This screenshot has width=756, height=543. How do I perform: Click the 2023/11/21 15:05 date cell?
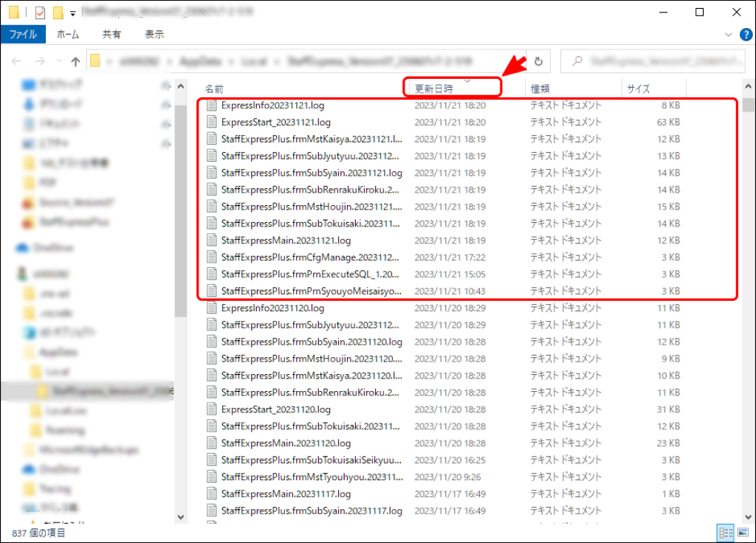point(450,274)
